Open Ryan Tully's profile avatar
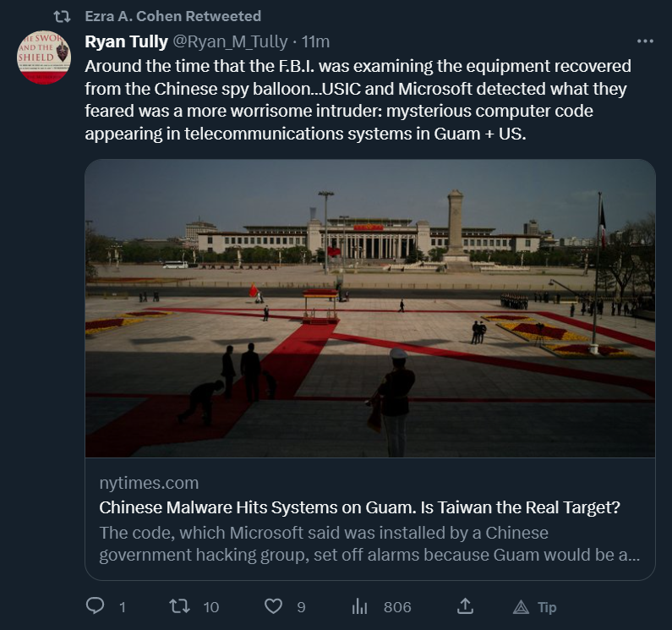 click(x=44, y=58)
